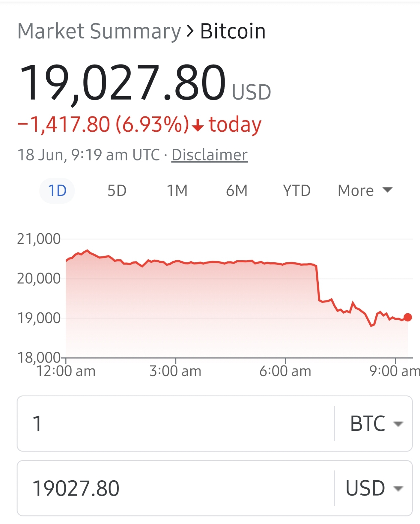
Task: Open the USD currency selector dropdown
Action: point(374,488)
